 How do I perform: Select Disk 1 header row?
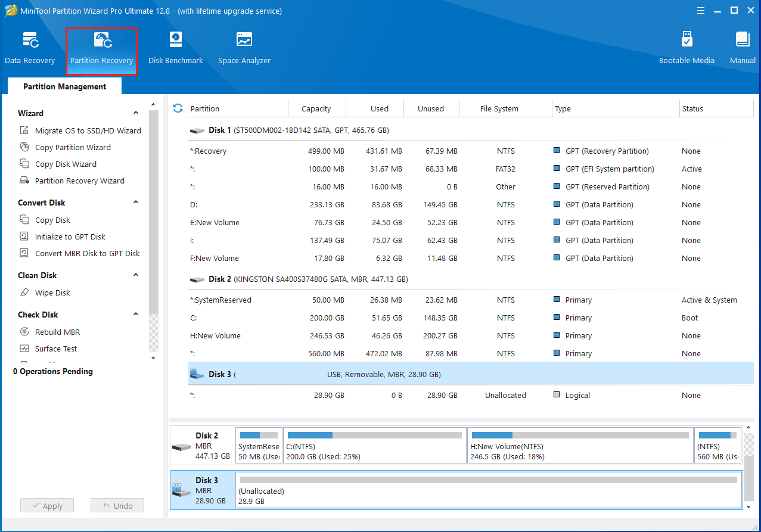tap(471, 130)
